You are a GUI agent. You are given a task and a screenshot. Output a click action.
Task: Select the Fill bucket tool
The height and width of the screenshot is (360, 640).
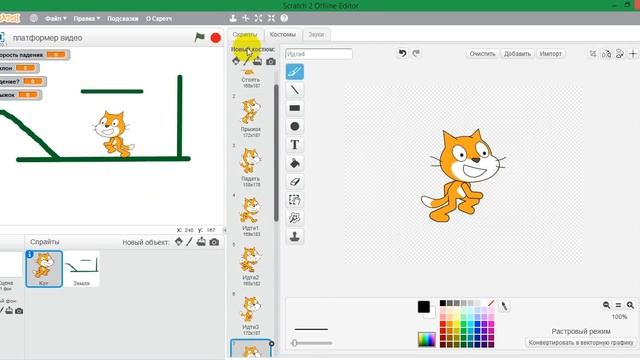295,163
